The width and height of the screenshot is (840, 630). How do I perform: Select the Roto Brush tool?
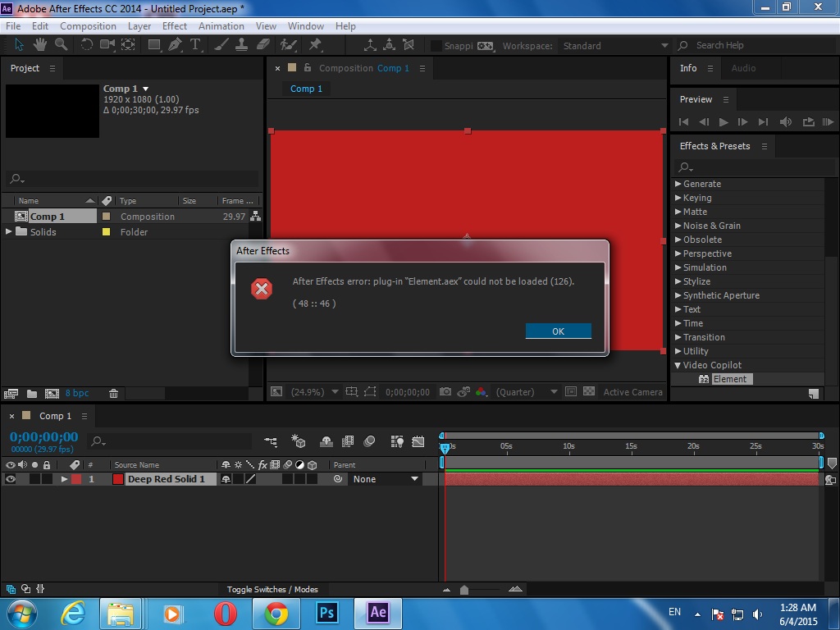[289, 45]
